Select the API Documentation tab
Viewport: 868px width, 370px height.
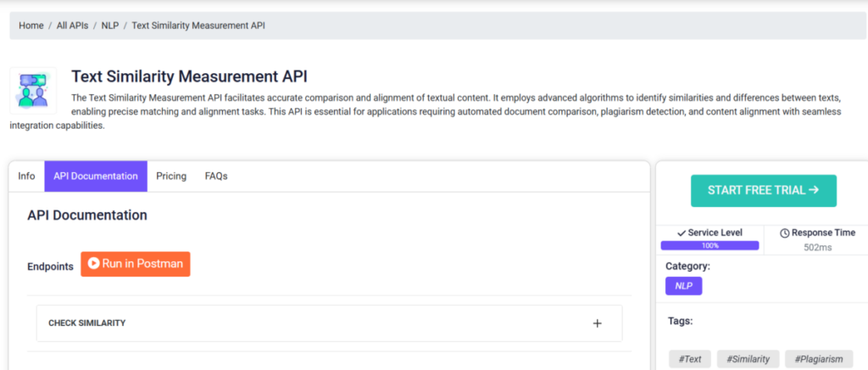(96, 177)
